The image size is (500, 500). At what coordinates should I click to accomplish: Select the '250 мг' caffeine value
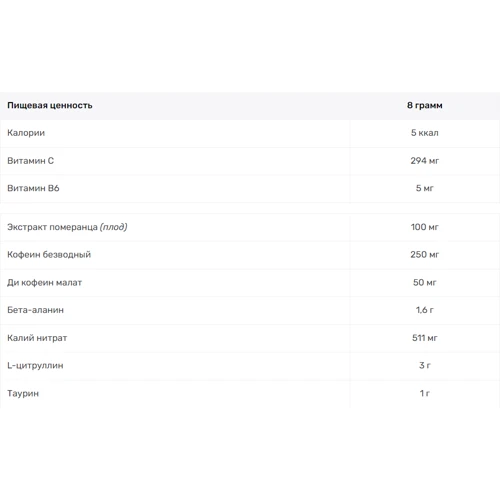(425, 255)
